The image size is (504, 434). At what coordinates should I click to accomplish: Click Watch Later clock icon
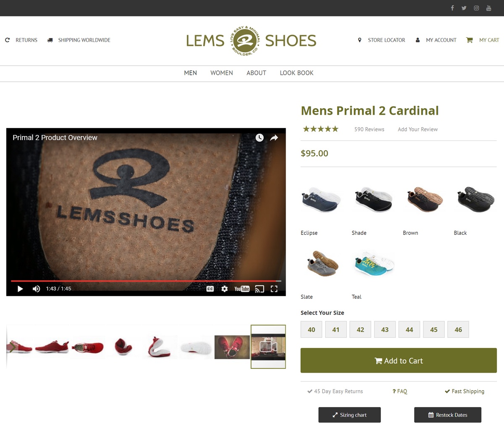pyautogui.click(x=260, y=138)
